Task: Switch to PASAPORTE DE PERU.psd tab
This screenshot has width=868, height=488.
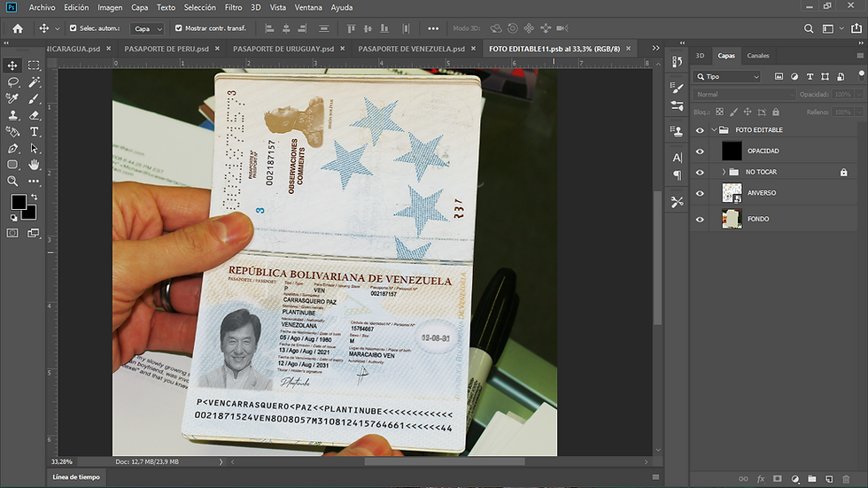Action: 167,49
